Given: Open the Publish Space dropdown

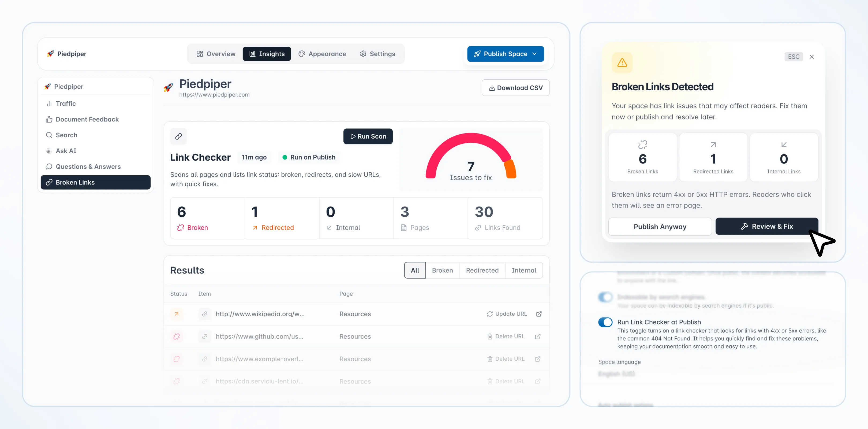Looking at the screenshot, I should coord(506,54).
